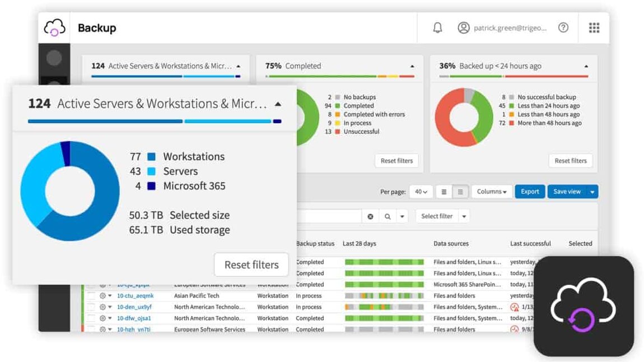Open the Per page 40 dropdown

coord(421,191)
